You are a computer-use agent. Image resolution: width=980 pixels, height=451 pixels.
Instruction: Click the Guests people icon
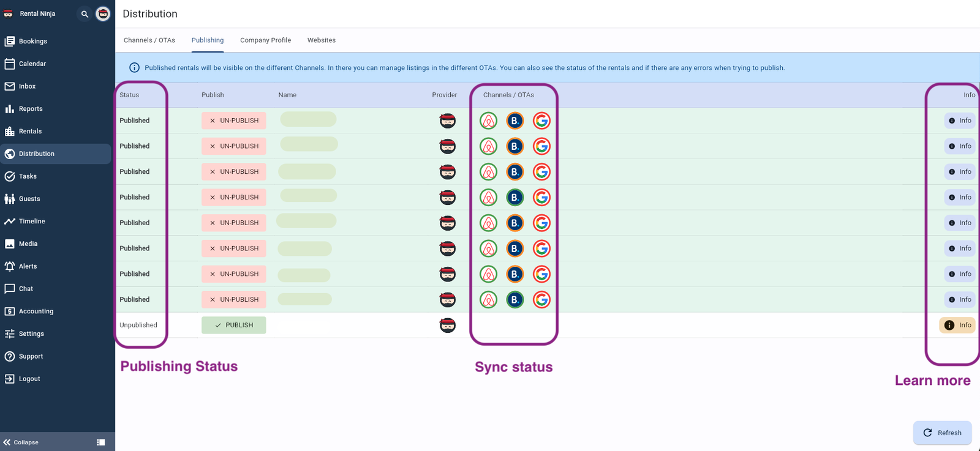coord(10,199)
